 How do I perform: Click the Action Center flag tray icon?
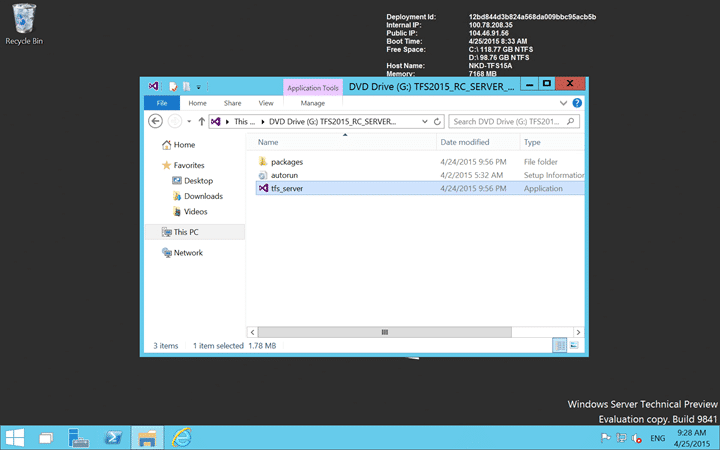pos(606,438)
